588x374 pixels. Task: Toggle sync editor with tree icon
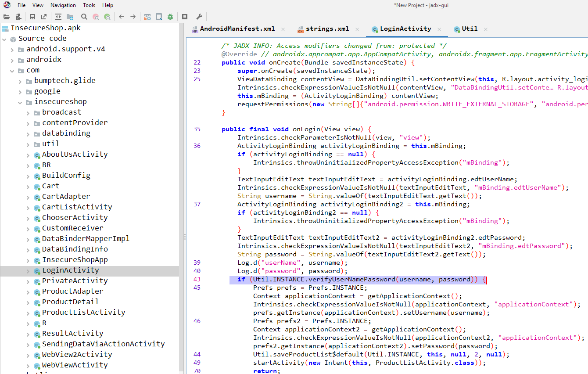[57, 17]
